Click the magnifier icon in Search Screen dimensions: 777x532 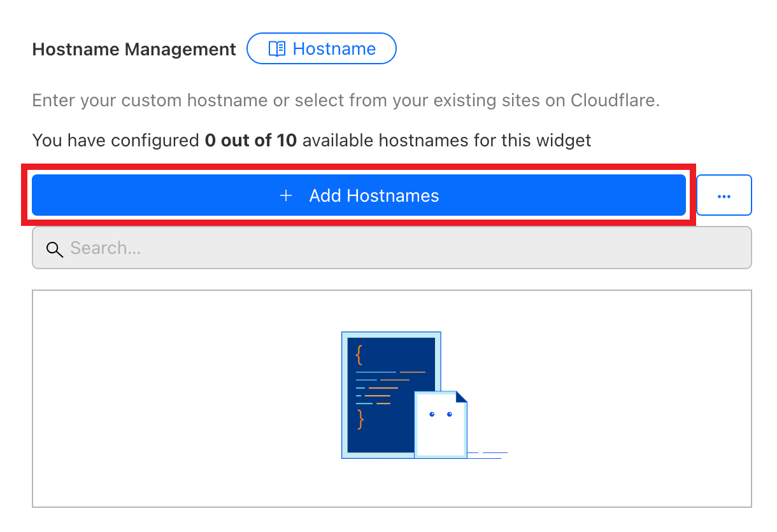click(x=55, y=249)
